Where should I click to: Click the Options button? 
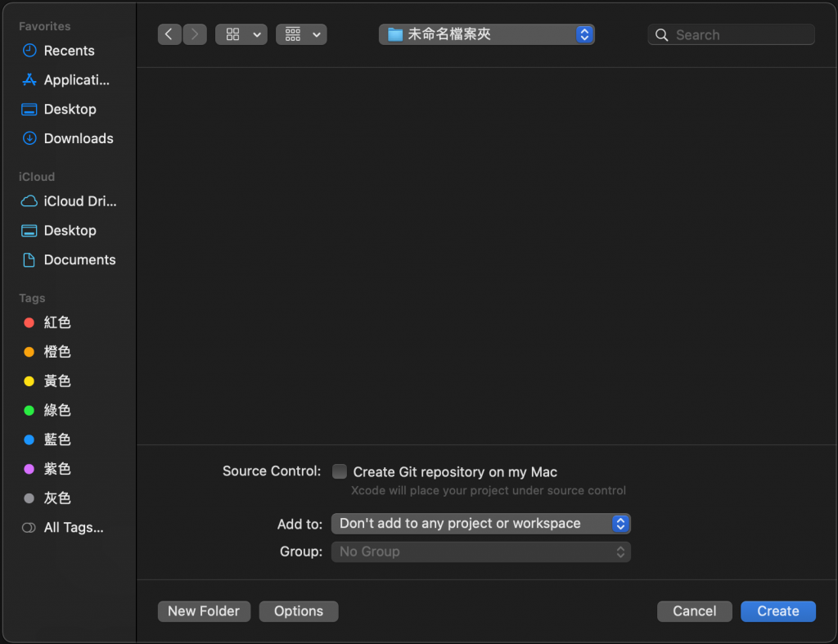(299, 611)
